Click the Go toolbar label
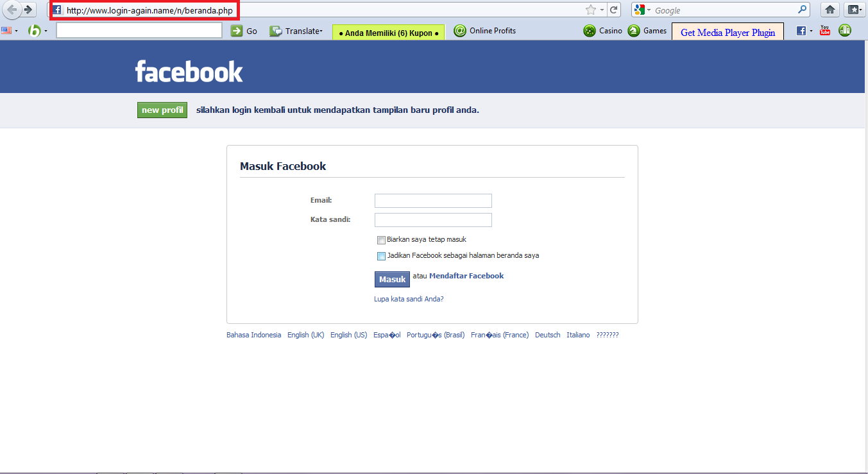Screen dimensions: 868x474 [251, 31]
